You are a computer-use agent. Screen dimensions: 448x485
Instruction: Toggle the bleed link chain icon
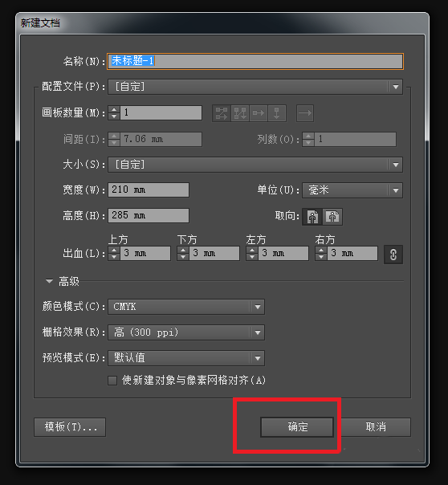pyautogui.click(x=393, y=255)
